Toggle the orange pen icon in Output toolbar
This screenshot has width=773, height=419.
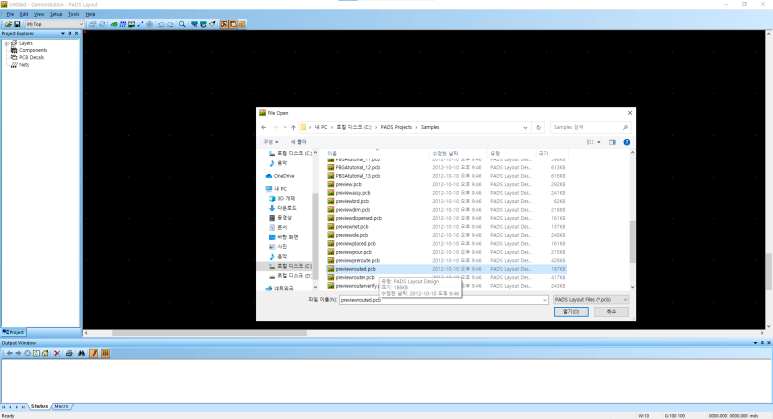(94, 353)
